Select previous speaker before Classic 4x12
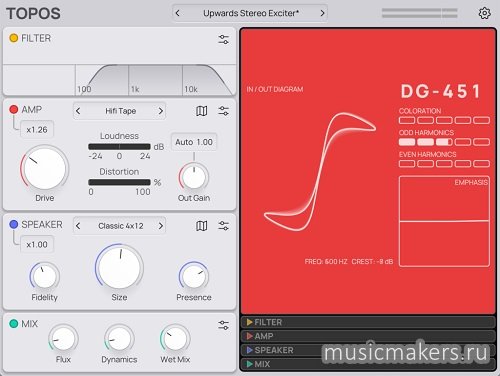Screen dimensions: 500x376 78,226
